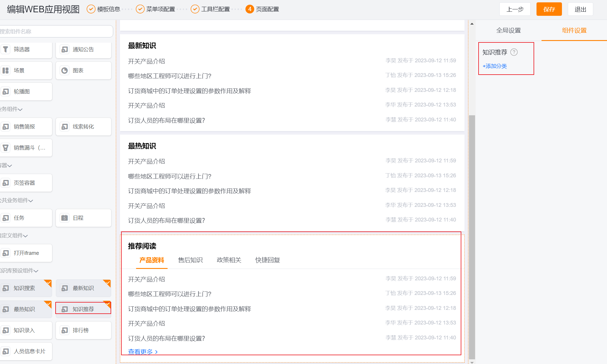Switch to the 全局设置 tab
The width and height of the screenshot is (607, 364).
click(x=508, y=30)
